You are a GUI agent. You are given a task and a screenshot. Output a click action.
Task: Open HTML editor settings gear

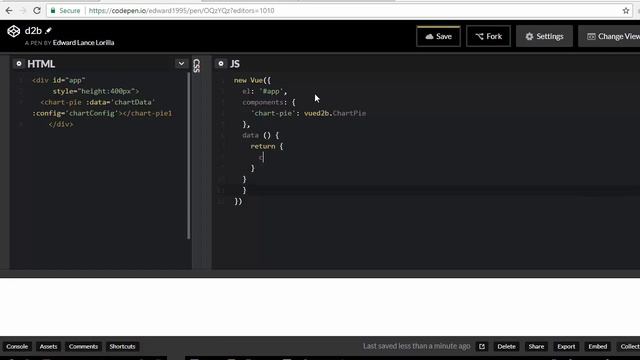18,64
